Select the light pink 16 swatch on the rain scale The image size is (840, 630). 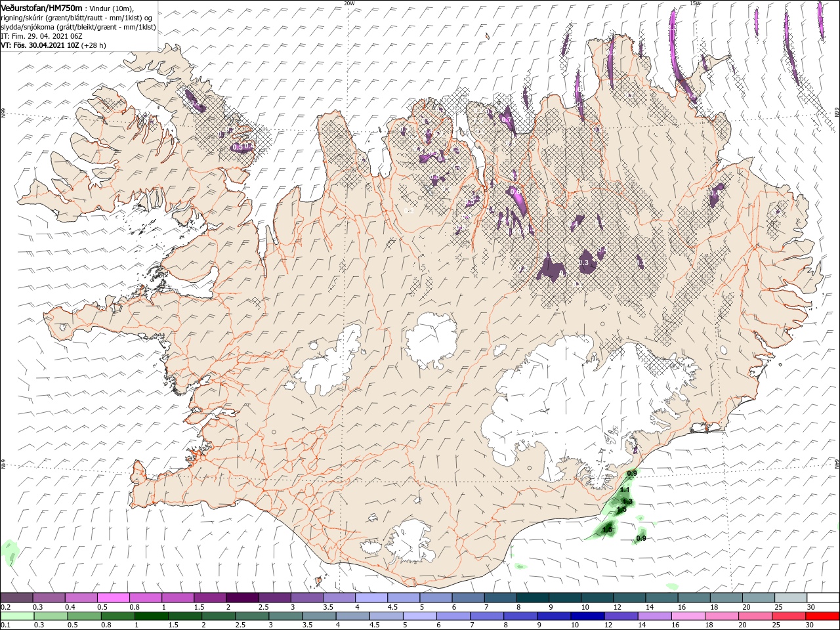click(x=687, y=616)
